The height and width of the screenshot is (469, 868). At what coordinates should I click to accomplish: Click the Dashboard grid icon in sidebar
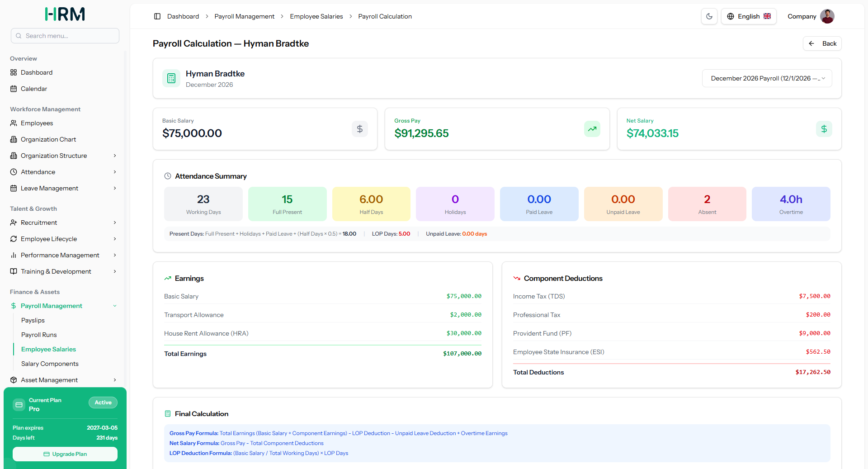[x=14, y=72]
